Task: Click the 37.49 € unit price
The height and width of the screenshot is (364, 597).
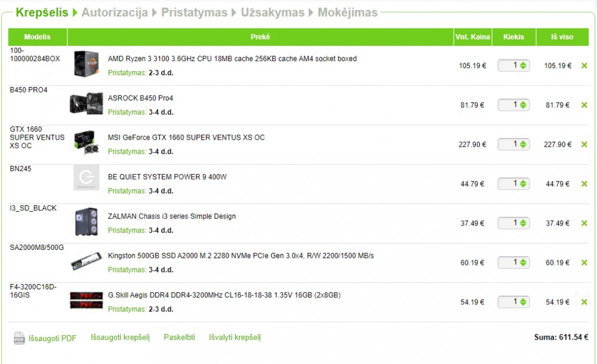Action: coord(472,223)
